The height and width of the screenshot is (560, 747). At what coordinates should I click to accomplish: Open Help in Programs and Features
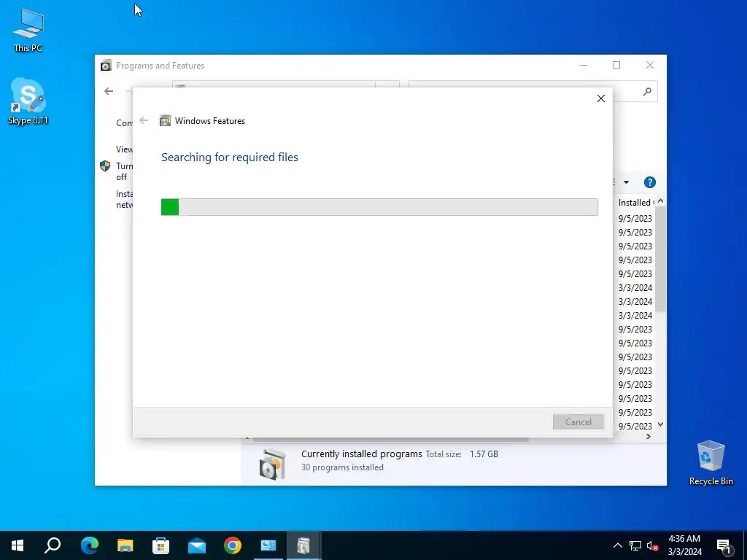point(650,182)
